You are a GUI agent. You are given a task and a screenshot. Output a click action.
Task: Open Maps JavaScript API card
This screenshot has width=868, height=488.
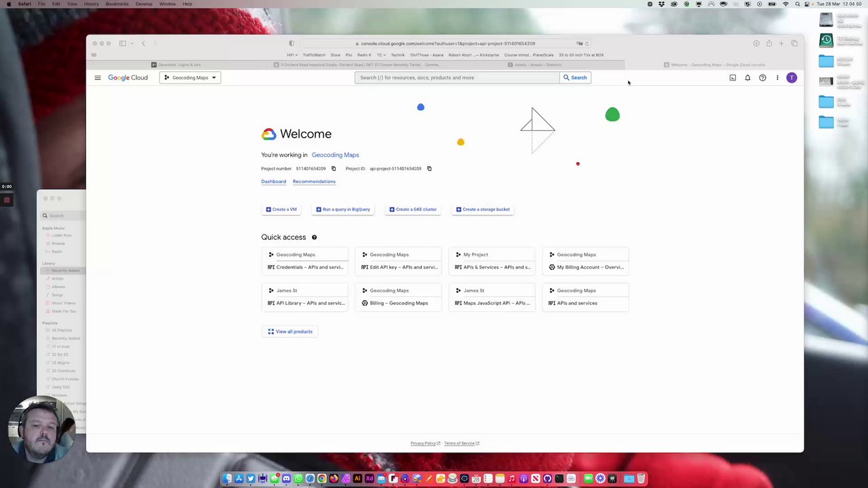(x=492, y=297)
